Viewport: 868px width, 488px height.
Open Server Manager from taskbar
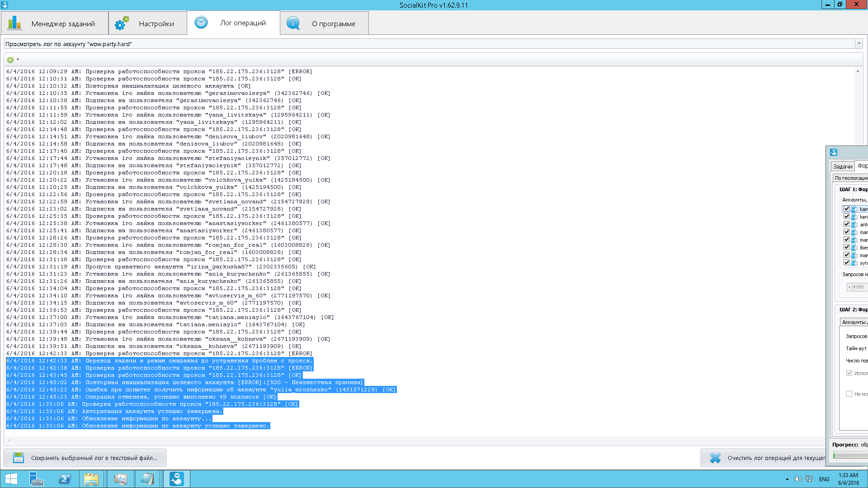point(36,479)
